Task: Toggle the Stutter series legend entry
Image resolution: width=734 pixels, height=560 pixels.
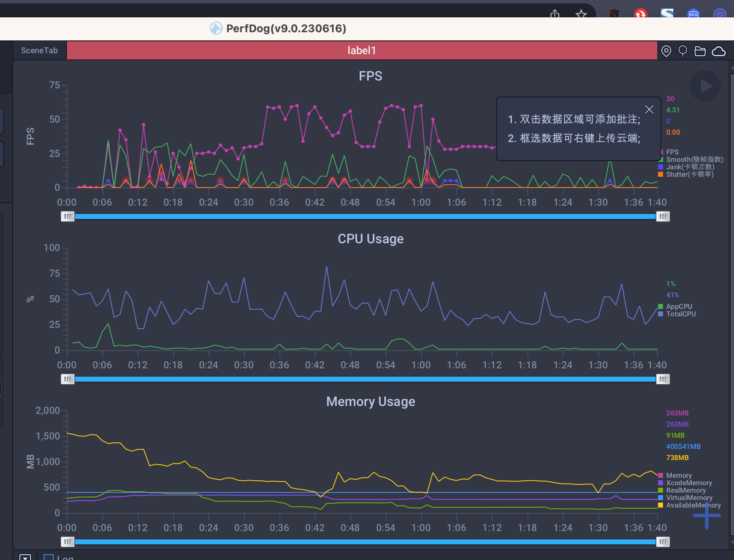Action: coord(686,174)
